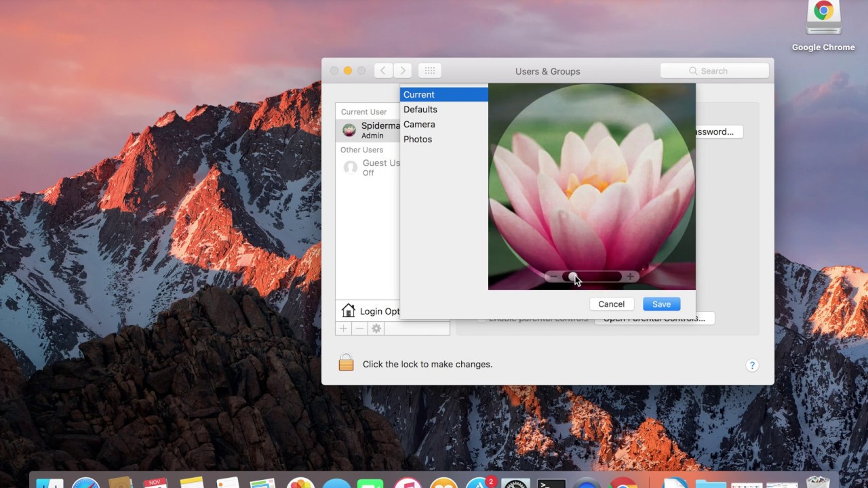Image resolution: width=868 pixels, height=488 pixels.
Task: Click the 'Current User' list header
Action: 364,112
